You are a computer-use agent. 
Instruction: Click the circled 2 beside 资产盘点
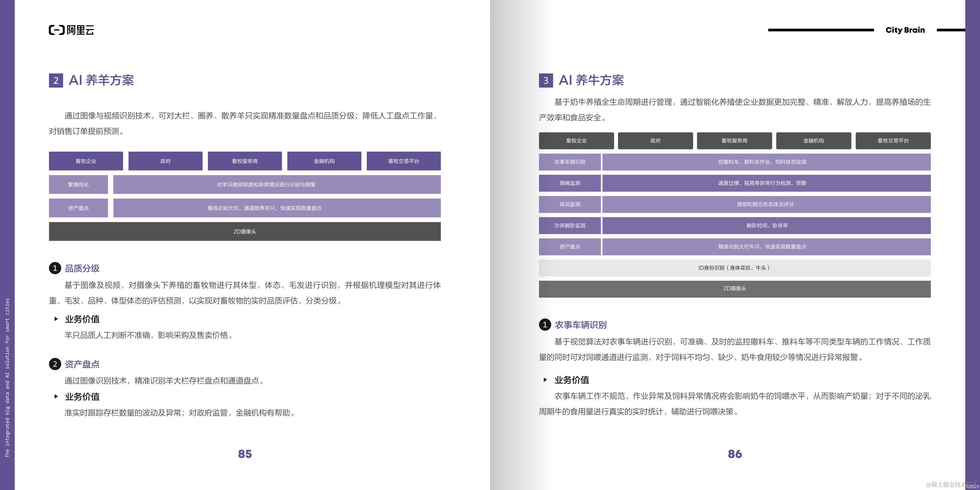coord(55,364)
